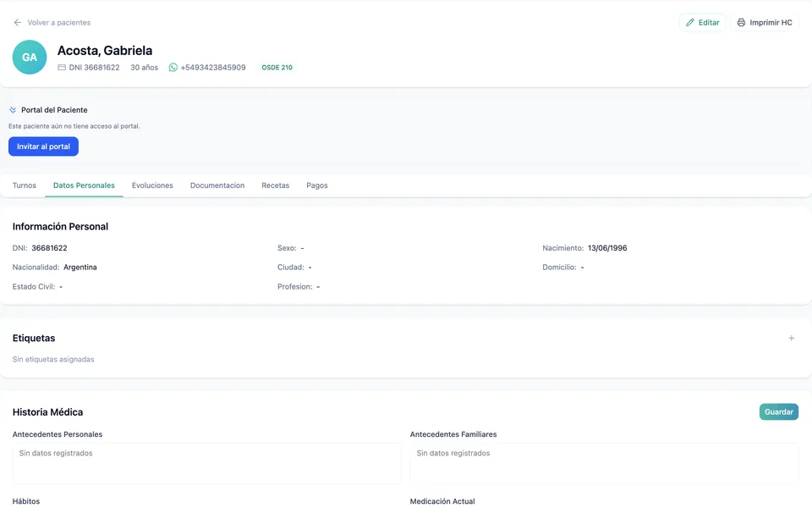This screenshot has width=812, height=508.
Task: Click the WhatsApp icon beside phone number
Action: click(173, 68)
